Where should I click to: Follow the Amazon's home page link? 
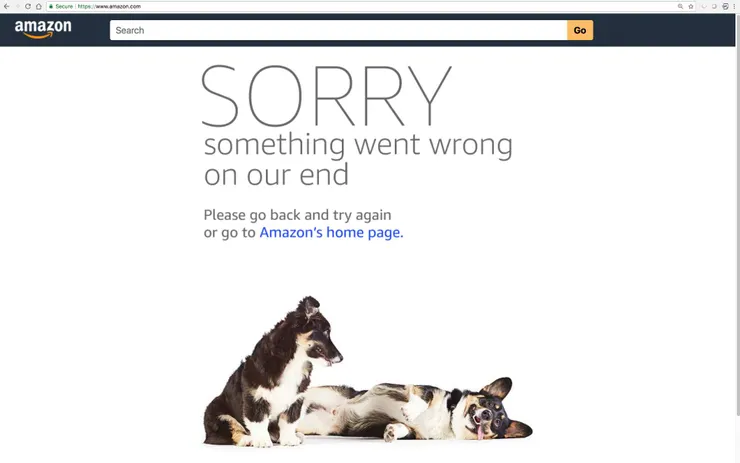click(331, 233)
